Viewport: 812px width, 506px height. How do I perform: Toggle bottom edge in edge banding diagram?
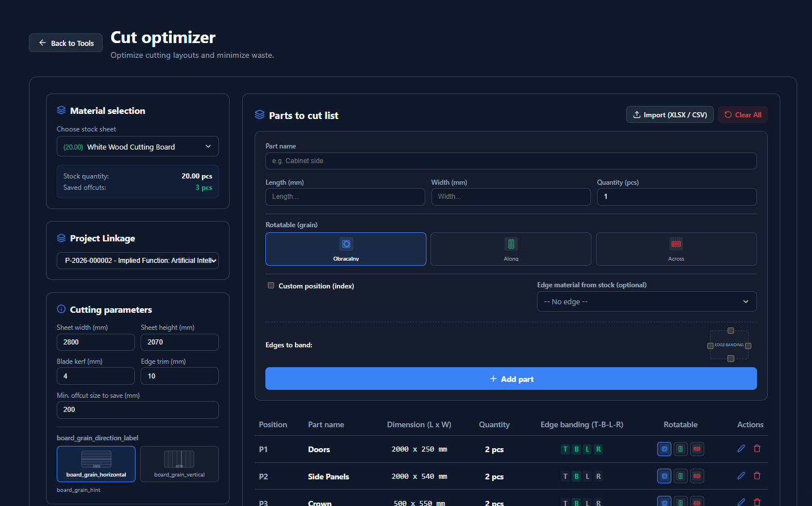pos(730,359)
